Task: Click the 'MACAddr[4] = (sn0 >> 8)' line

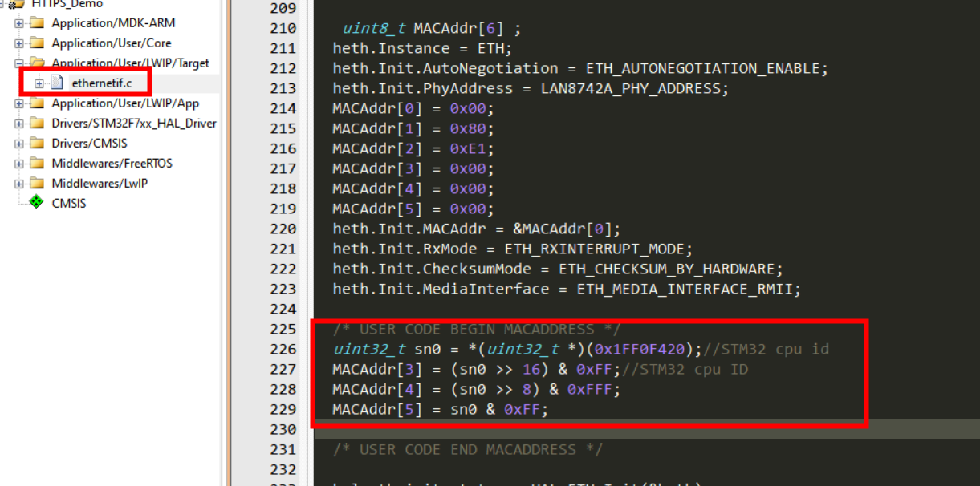Action: click(477, 389)
